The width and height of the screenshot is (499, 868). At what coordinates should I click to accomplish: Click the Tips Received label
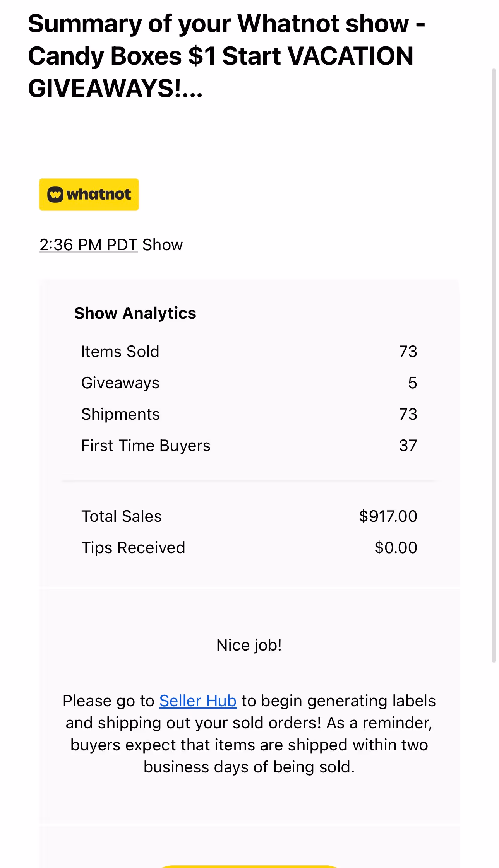pyautogui.click(x=133, y=548)
